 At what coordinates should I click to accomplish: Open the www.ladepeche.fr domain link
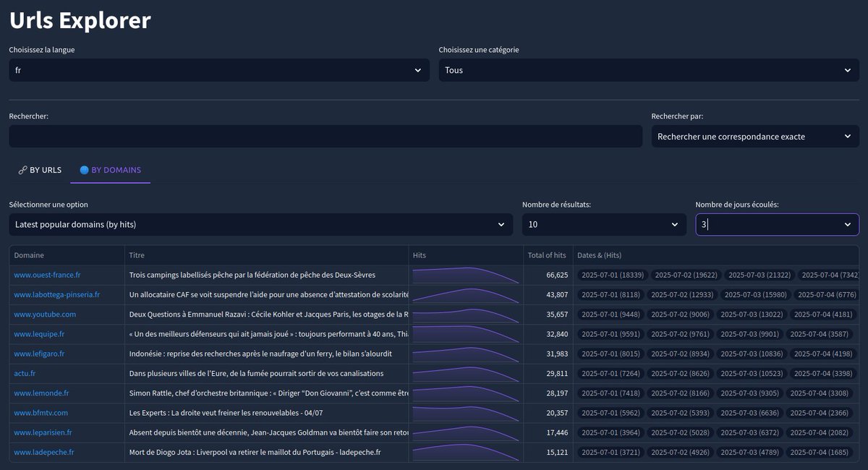43,452
